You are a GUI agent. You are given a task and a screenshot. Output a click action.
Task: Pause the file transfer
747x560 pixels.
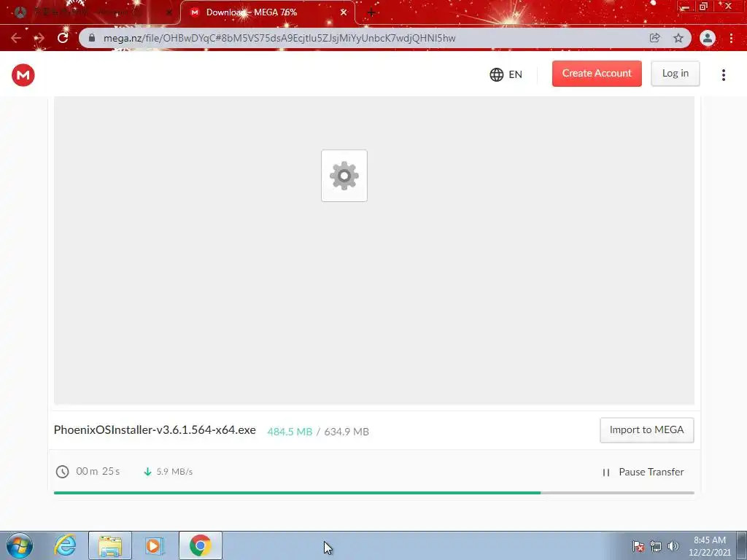[x=643, y=472]
